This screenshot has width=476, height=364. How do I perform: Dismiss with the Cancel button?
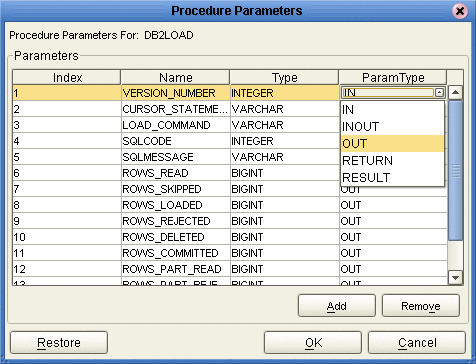[x=417, y=342]
